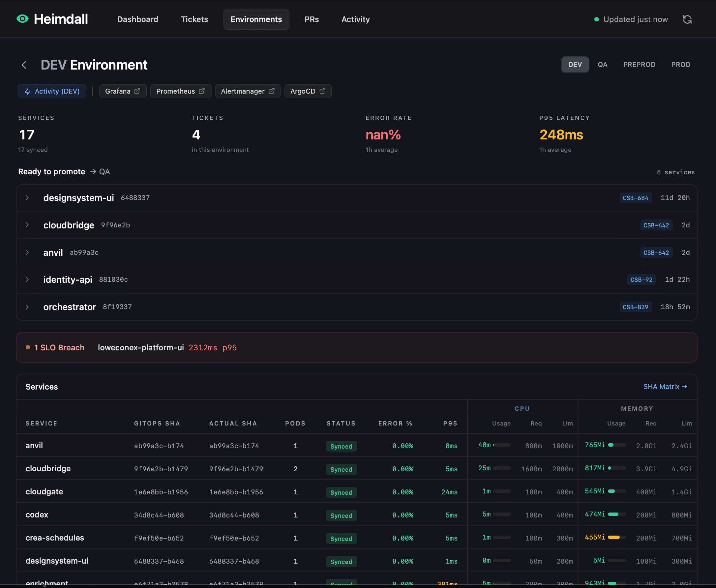Open Activity (DEV) button
This screenshot has width=716, height=588.
point(52,91)
